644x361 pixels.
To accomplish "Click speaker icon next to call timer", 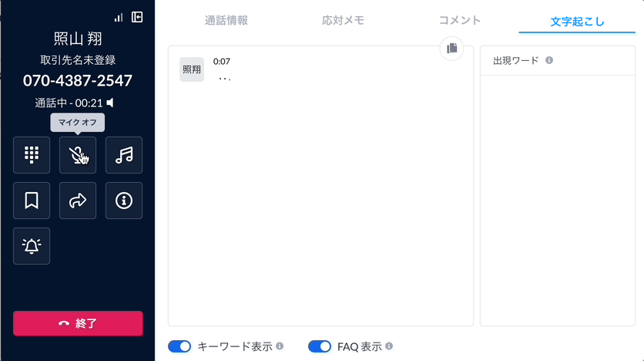I will pos(110,103).
